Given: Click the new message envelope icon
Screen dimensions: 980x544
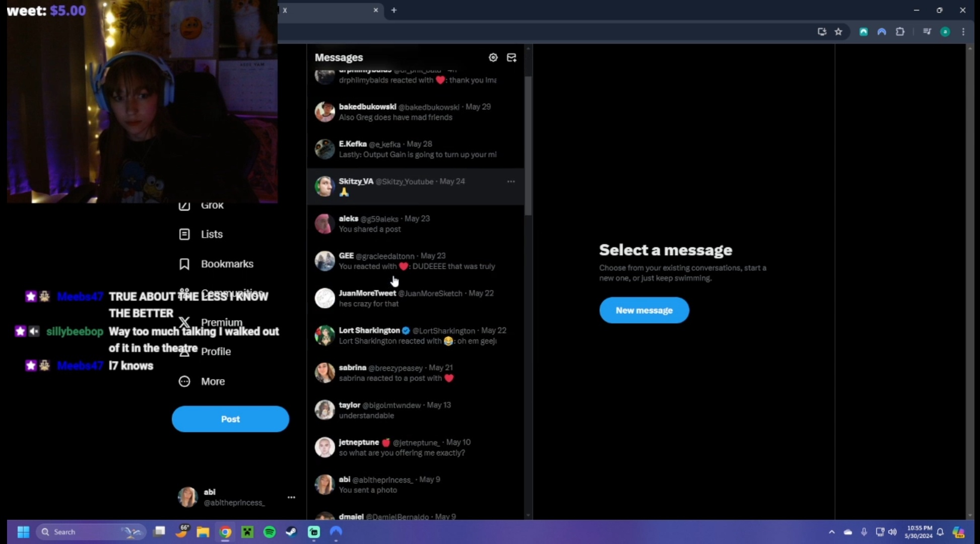Looking at the screenshot, I should pos(511,57).
